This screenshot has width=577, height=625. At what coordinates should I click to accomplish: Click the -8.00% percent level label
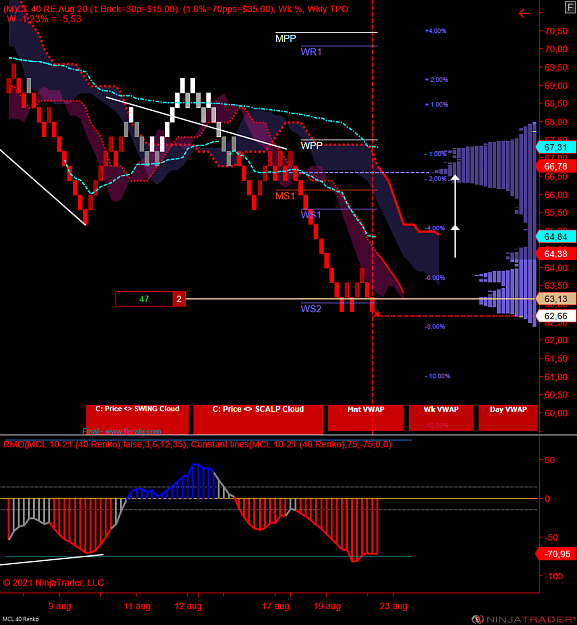click(x=435, y=326)
